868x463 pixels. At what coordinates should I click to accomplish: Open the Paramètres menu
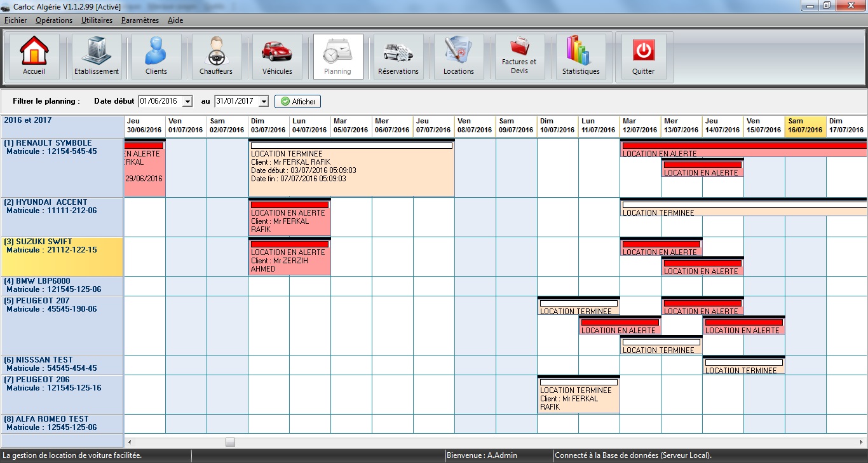[x=140, y=20]
